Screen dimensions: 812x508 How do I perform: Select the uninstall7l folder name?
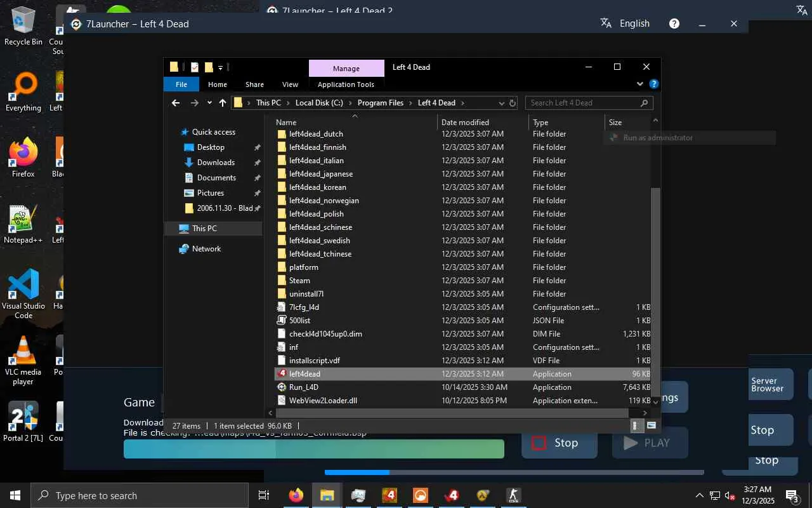pos(306,294)
